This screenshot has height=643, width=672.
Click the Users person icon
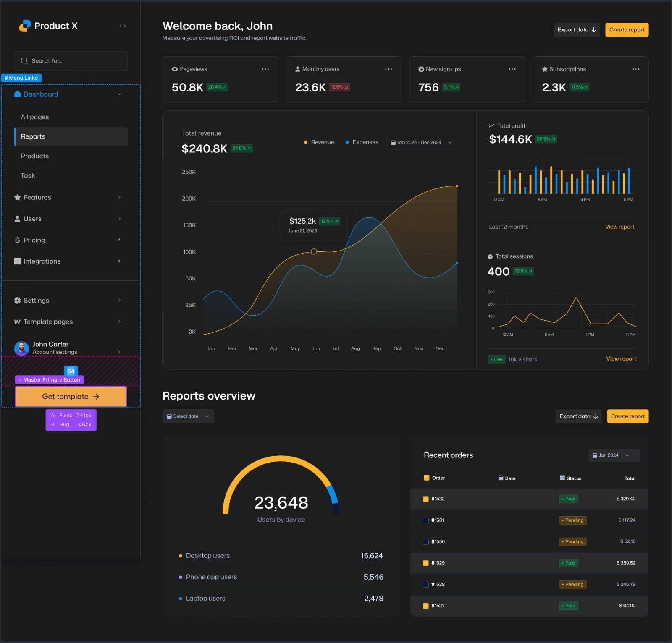(18, 219)
